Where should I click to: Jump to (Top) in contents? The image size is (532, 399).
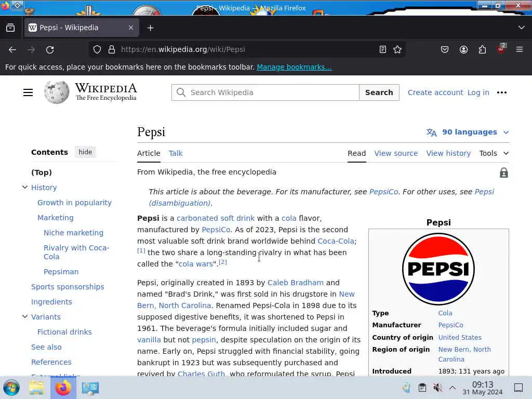(x=42, y=172)
